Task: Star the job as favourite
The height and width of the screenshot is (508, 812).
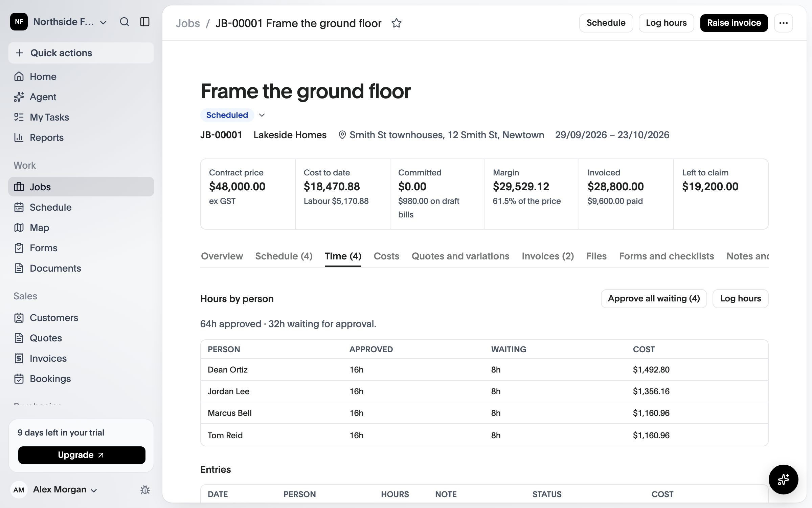Action: (397, 23)
